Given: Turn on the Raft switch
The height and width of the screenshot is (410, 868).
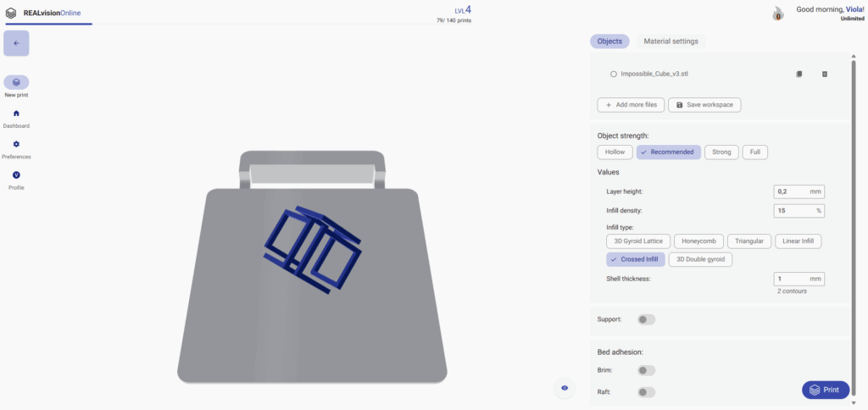Looking at the screenshot, I should click(x=646, y=391).
